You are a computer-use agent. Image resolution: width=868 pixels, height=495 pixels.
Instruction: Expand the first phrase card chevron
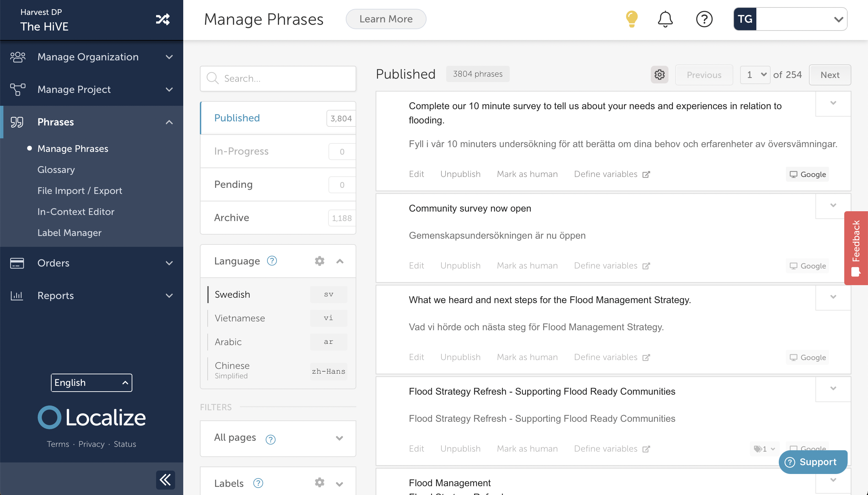click(833, 103)
